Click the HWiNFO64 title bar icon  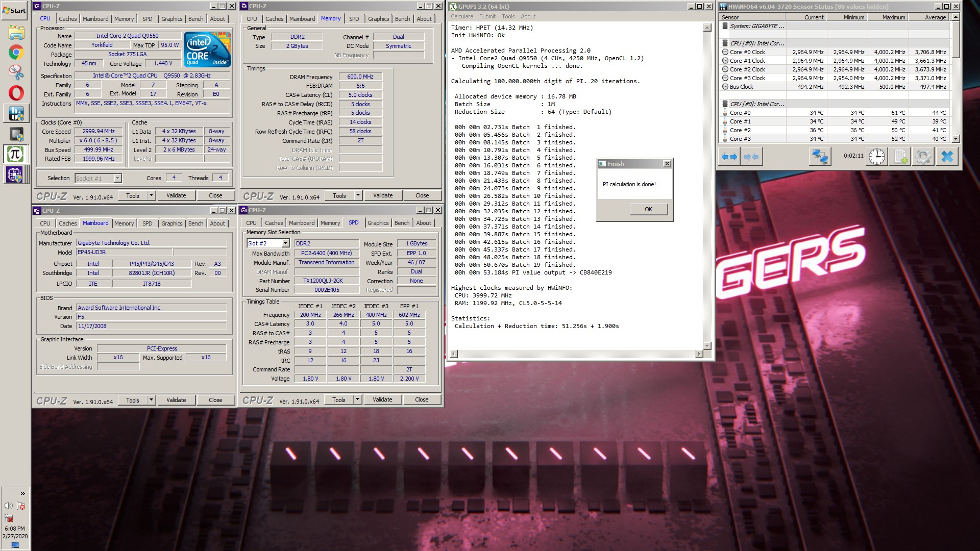723,7
